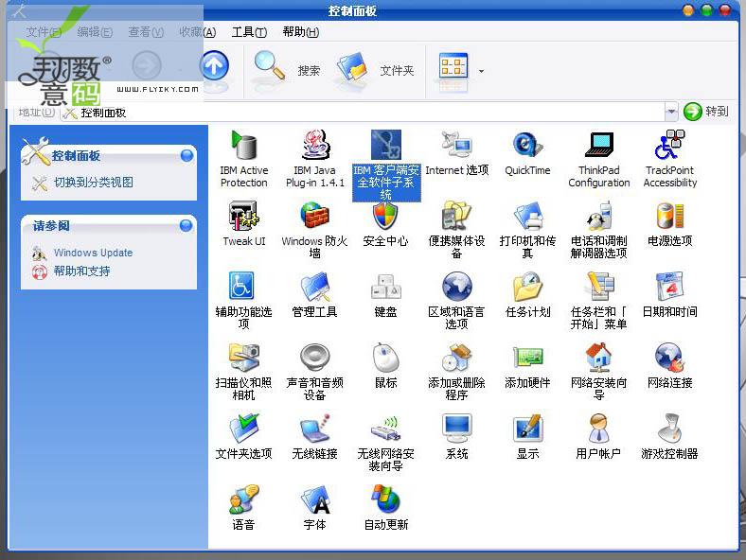Click the 搜索 toolbar button
The width and height of the screenshot is (746, 560).
point(287,69)
